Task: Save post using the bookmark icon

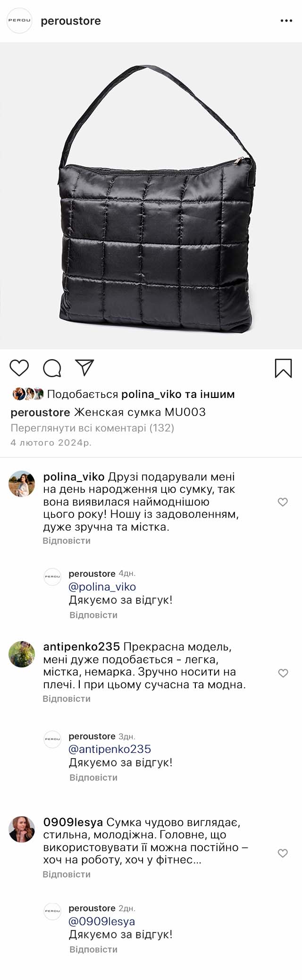Action: (x=283, y=368)
